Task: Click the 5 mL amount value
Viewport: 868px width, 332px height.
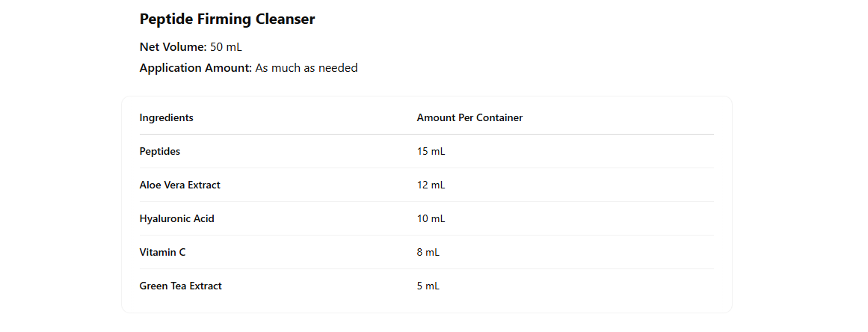Action: pos(428,286)
